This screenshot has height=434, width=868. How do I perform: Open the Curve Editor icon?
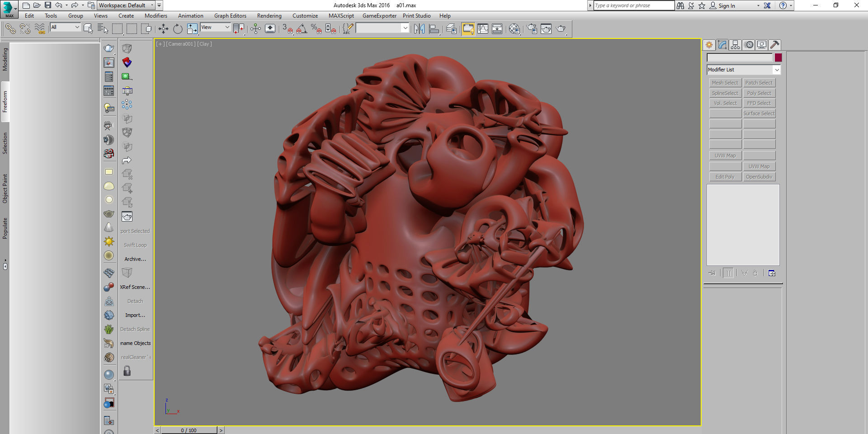pyautogui.click(x=483, y=29)
